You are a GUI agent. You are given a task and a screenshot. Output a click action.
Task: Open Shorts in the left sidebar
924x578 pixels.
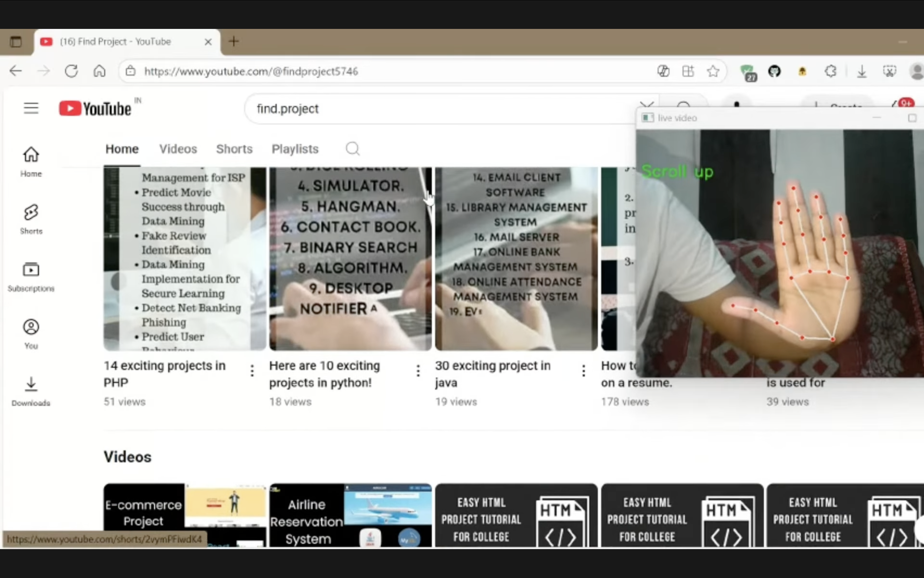31,219
